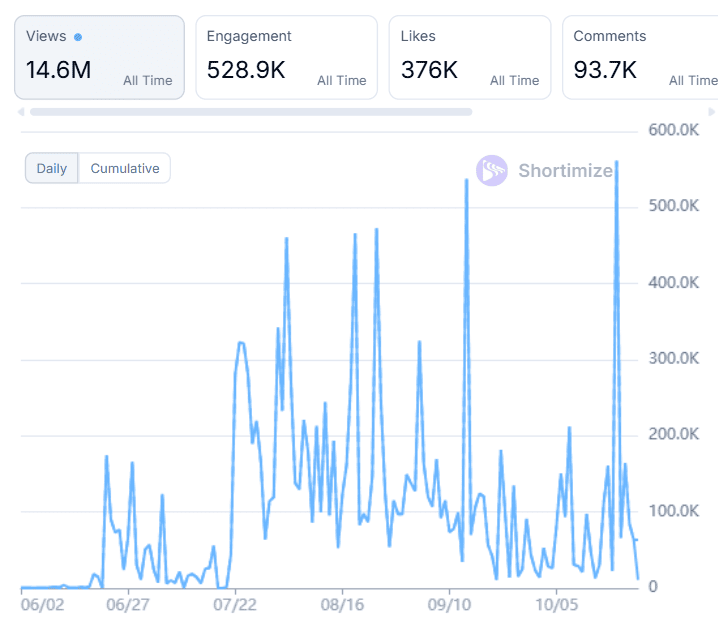The height and width of the screenshot is (643, 727).
Task: Click the Shortimize logo icon
Action: (x=492, y=171)
